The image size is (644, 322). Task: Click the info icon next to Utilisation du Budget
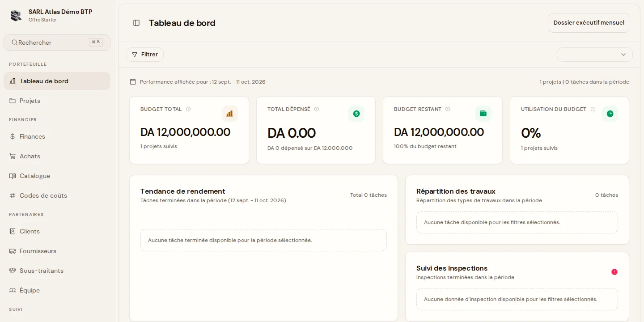point(593,109)
